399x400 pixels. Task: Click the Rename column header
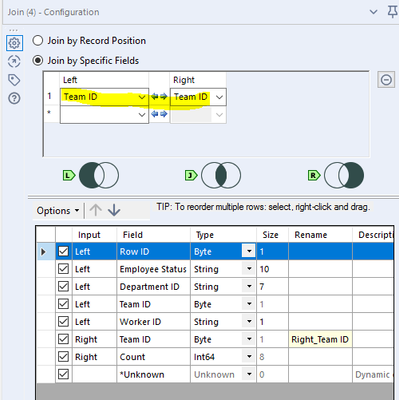click(x=320, y=235)
